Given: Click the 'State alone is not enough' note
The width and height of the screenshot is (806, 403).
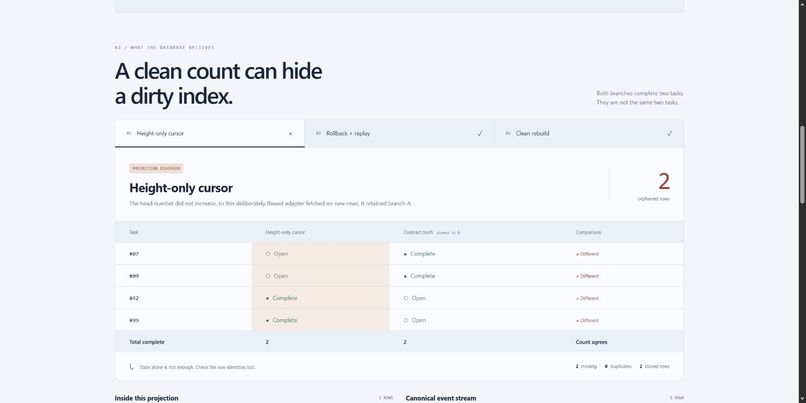Looking at the screenshot, I should point(197,367).
